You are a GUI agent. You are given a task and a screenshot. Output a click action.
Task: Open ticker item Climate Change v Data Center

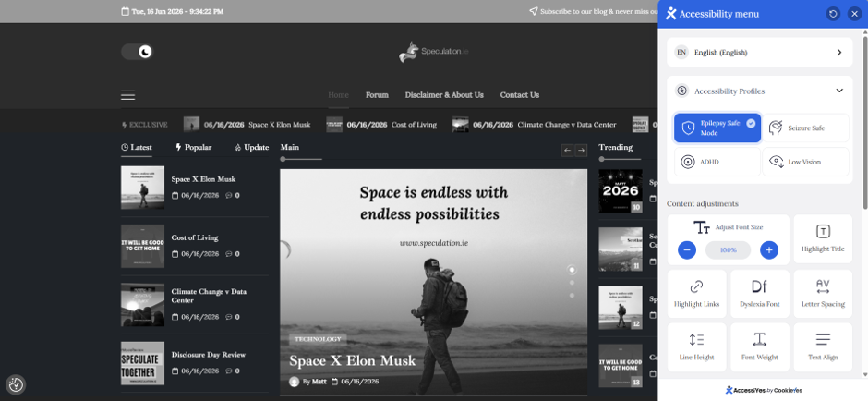pos(567,125)
